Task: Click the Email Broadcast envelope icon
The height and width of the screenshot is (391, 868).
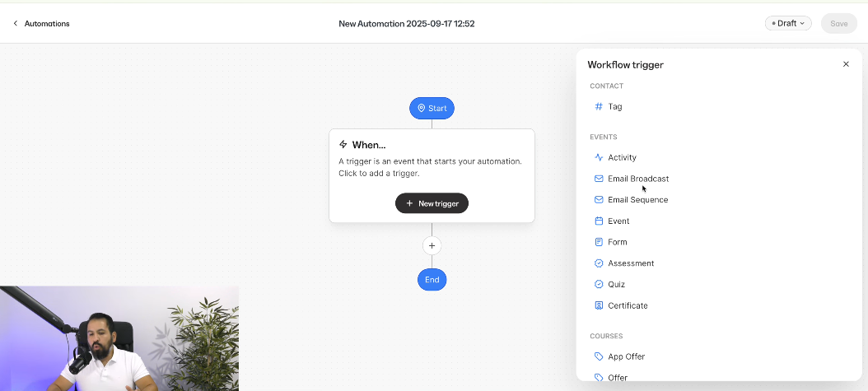Action: pyautogui.click(x=599, y=179)
